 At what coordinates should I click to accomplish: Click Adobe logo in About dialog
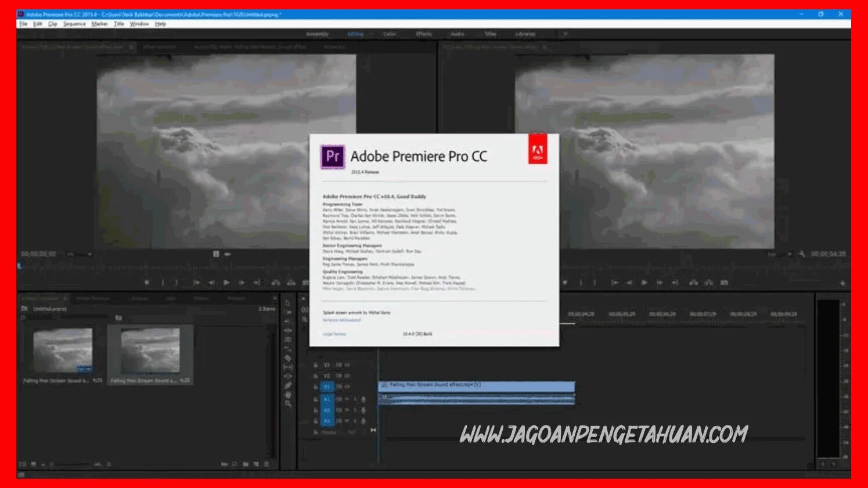pyautogui.click(x=538, y=149)
